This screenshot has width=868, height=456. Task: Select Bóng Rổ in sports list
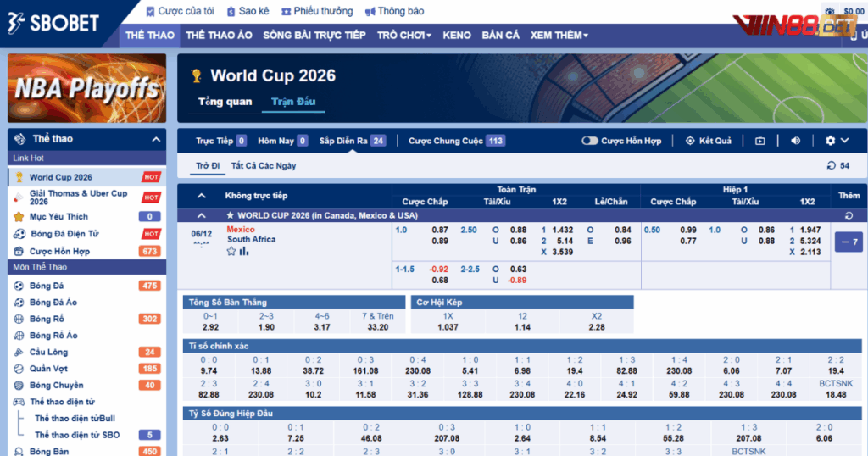click(47, 319)
